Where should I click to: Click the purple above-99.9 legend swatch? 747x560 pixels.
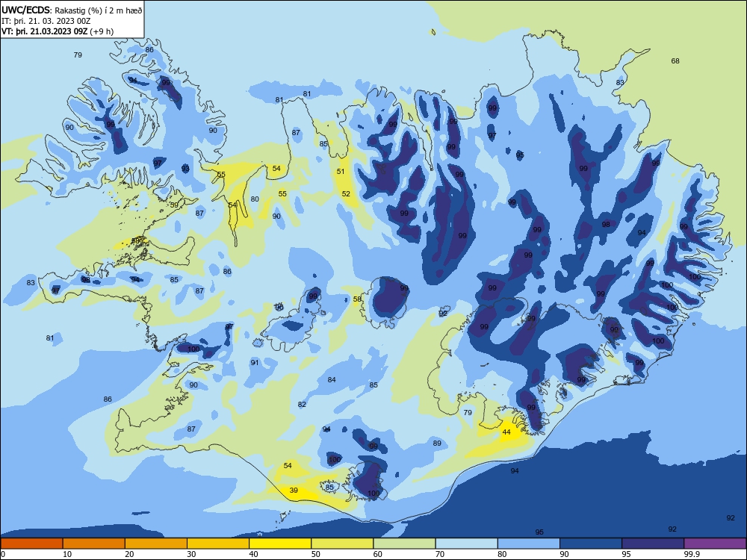[x=715, y=544]
